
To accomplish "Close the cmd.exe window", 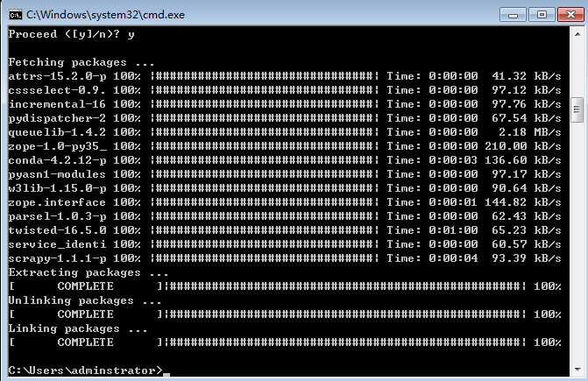I will (x=570, y=15).
